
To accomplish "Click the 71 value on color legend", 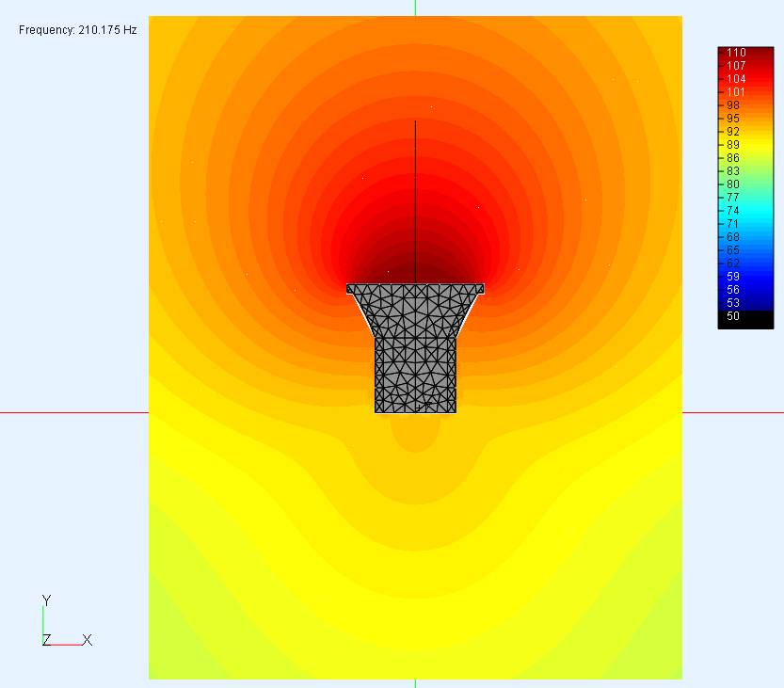I will [x=733, y=223].
